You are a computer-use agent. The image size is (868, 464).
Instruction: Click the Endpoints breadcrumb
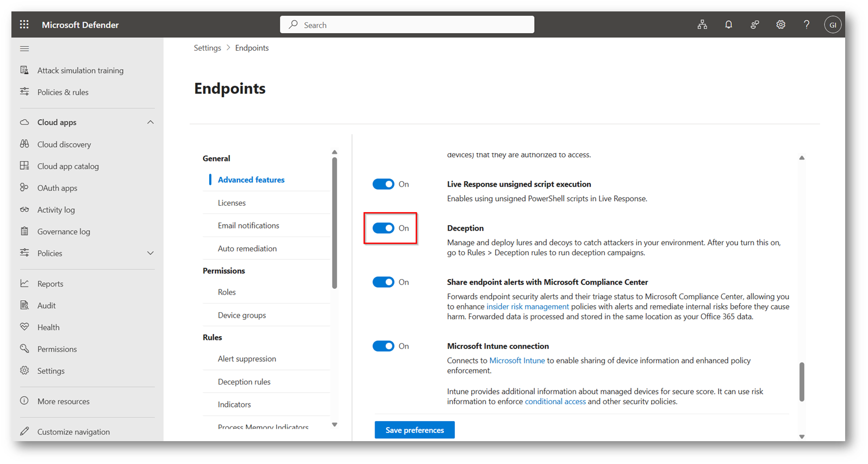[x=252, y=48]
